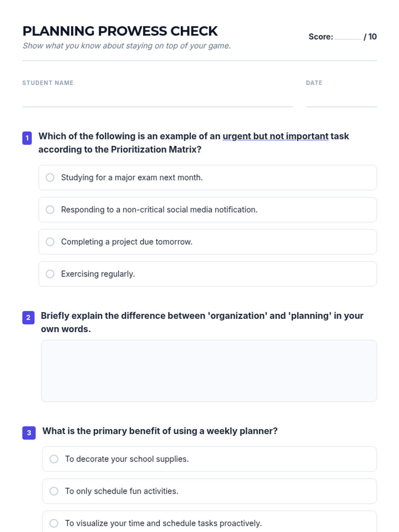Screen dimensions: 399x532
Task: Click the 'Student Name' label
Action: coord(48,83)
